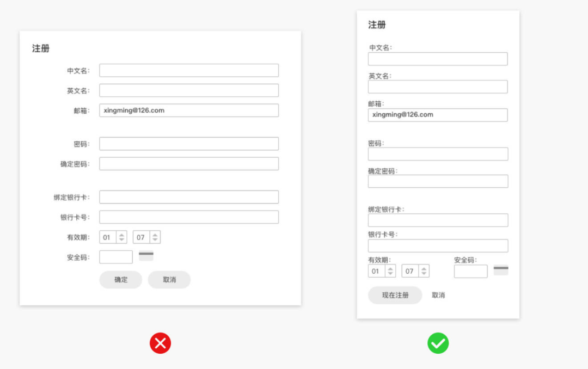The width and height of the screenshot is (588, 369).
Task: Click the 银行卡号 field in left form
Action: (188, 217)
